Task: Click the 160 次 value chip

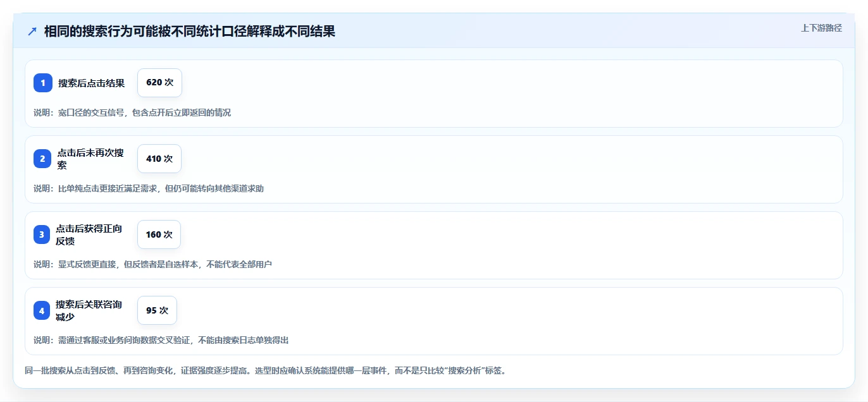Action: click(x=159, y=234)
